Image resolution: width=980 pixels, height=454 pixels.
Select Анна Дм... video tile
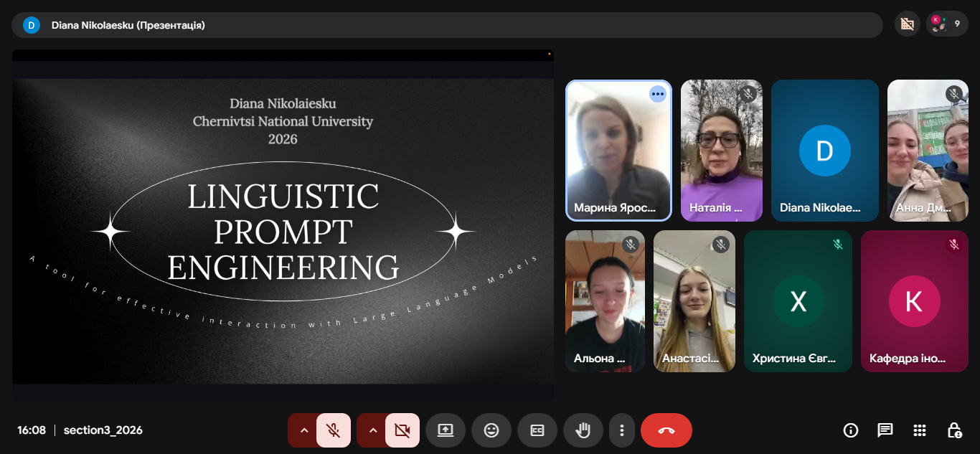coord(928,150)
